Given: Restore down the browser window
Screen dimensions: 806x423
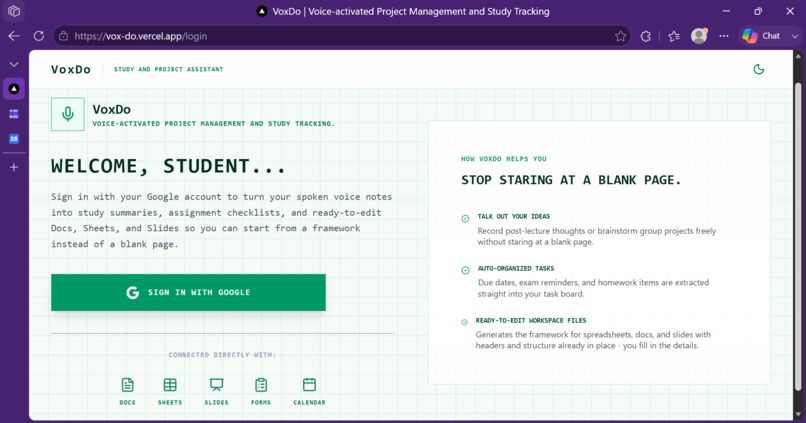Looking at the screenshot, I should (758, 11).
